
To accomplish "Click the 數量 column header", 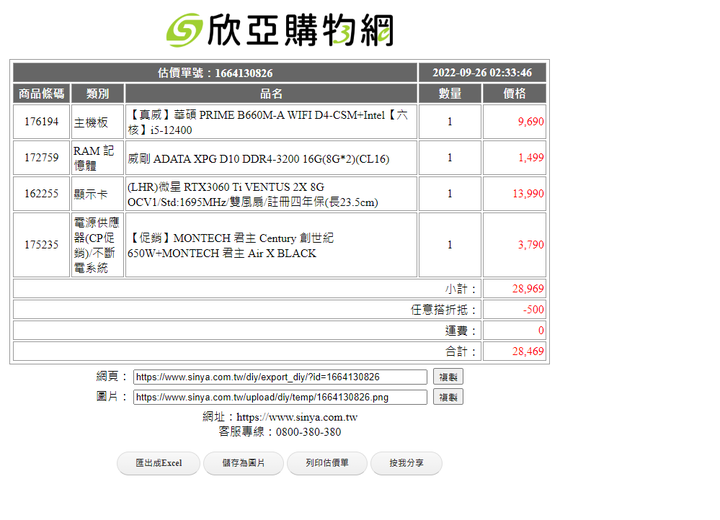I will pos(450,94).
